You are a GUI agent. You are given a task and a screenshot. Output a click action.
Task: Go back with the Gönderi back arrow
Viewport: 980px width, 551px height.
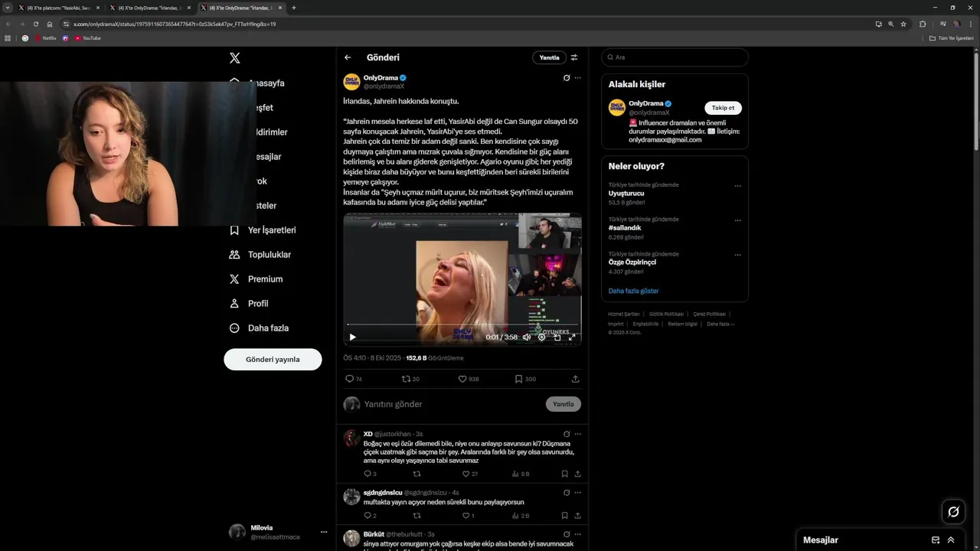coord(348,57)
